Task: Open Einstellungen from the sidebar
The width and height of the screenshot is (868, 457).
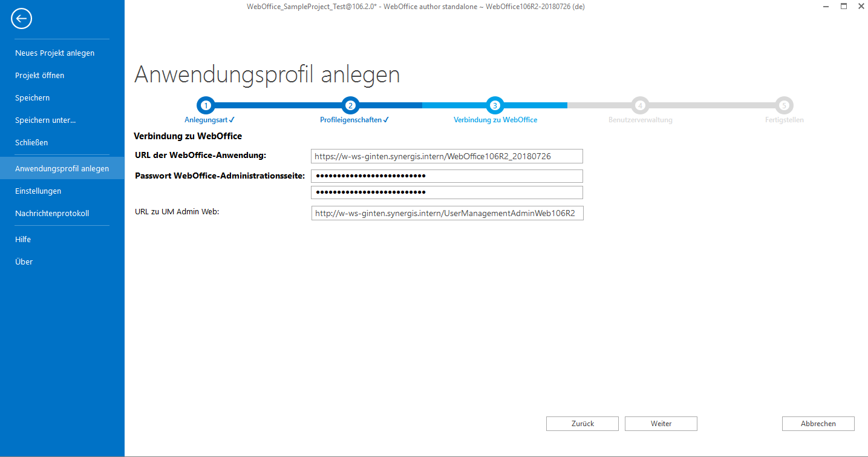Action: 39,191
